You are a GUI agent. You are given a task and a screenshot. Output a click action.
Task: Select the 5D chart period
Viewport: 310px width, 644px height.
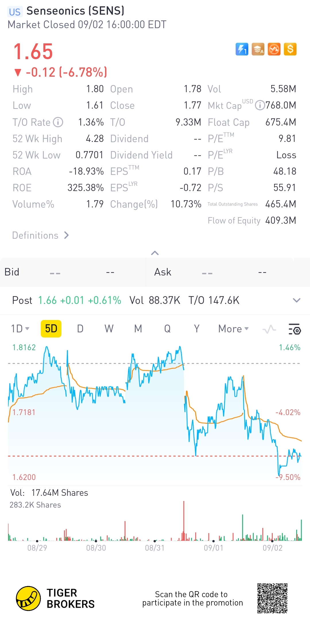pyautogui.click(x=51, y=329)
